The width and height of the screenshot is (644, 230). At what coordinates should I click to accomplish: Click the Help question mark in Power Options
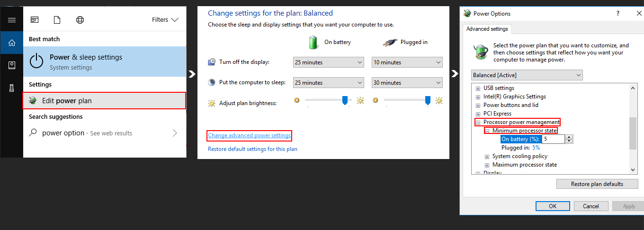tap(618, 14)
